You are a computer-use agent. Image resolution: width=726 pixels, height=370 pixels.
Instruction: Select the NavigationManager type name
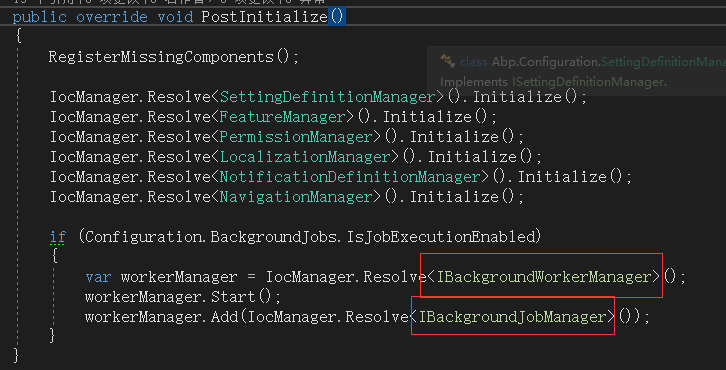pos(296,197)
